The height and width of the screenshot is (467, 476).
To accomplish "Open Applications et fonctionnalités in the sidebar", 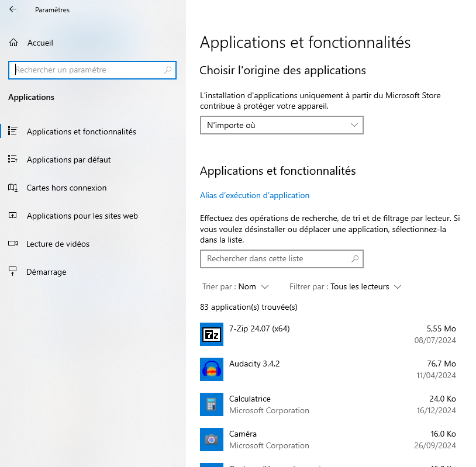I will click(x=81, y=132).
